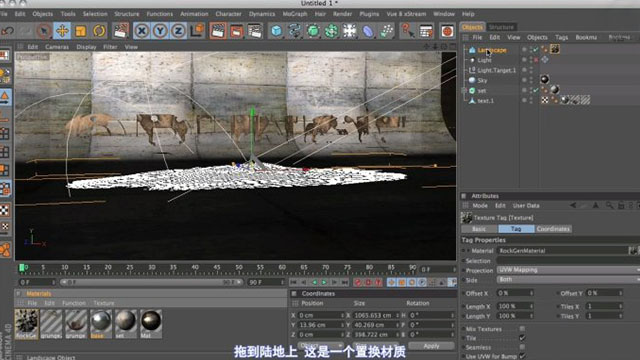The height and width of the screenshot is (360, 640).
Task: Enable the Seamless checkbox
Action: [x=522, y=347]
